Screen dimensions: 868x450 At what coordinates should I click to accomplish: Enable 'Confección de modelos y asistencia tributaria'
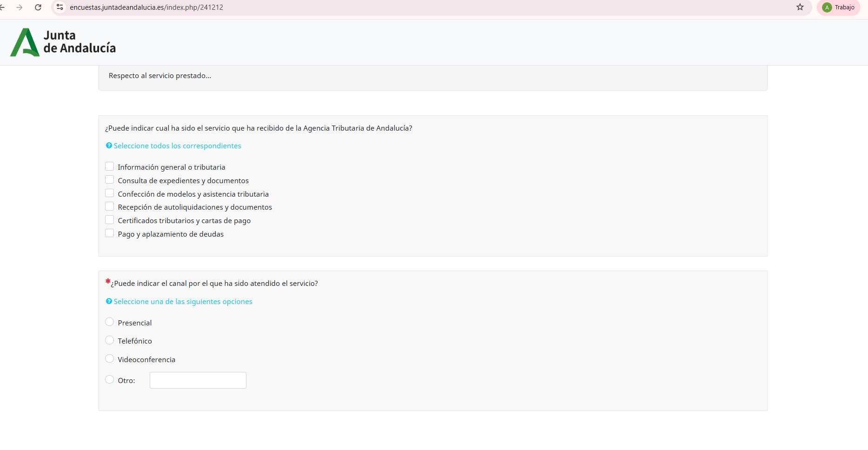[x=110, y=193]
